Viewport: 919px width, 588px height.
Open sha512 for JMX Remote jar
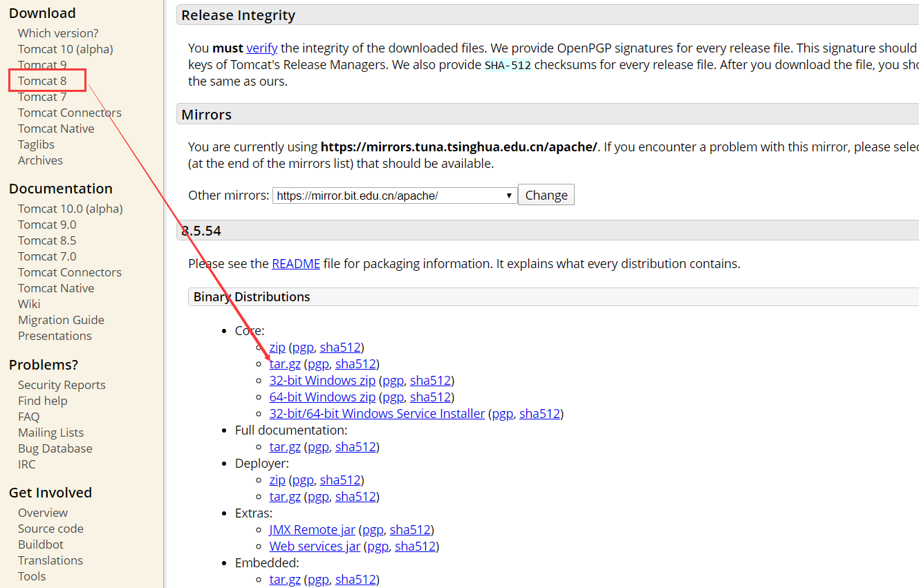pyautogui.click(x=410, y=530)
